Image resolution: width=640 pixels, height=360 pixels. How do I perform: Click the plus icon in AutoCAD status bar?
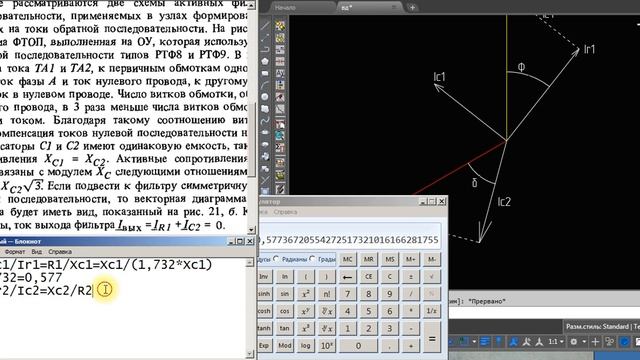pos(595,342)
